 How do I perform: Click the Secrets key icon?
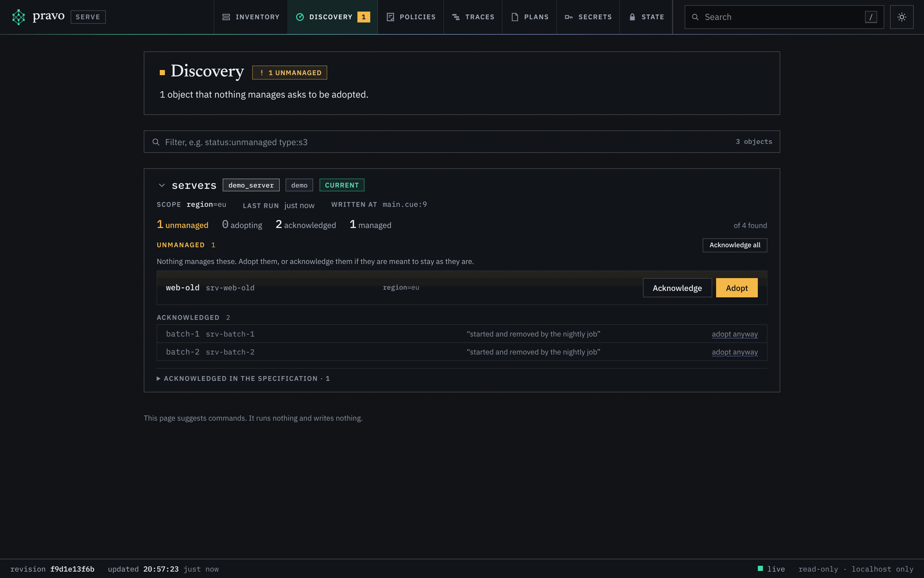pos(569,17)
